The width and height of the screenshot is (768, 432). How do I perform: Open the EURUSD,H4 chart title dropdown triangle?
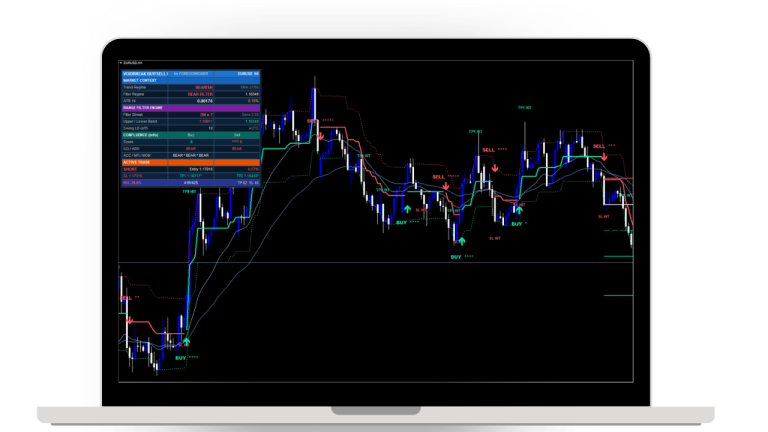[x=121, y=63]
